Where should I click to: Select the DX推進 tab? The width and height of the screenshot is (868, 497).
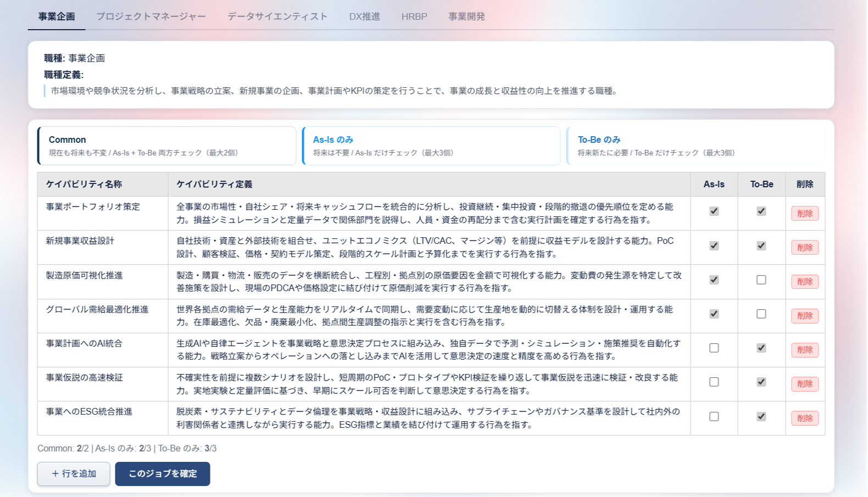pyautogui.click(x=365, y=16)
